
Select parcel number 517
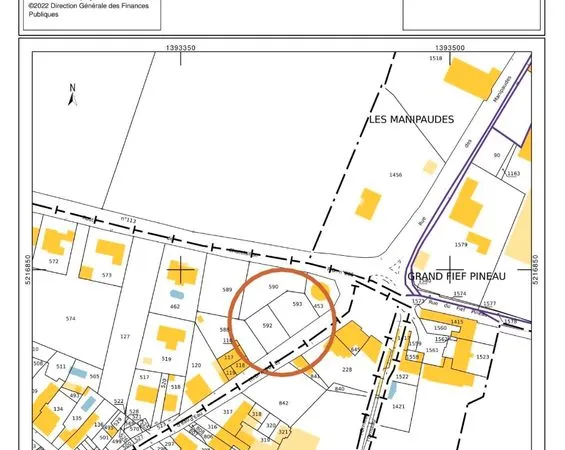[144, 377]
